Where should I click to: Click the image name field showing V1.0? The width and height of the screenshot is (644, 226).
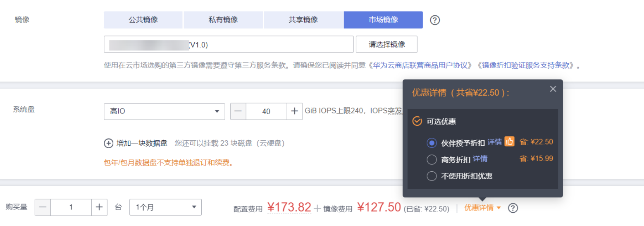[x=229, y=44]
